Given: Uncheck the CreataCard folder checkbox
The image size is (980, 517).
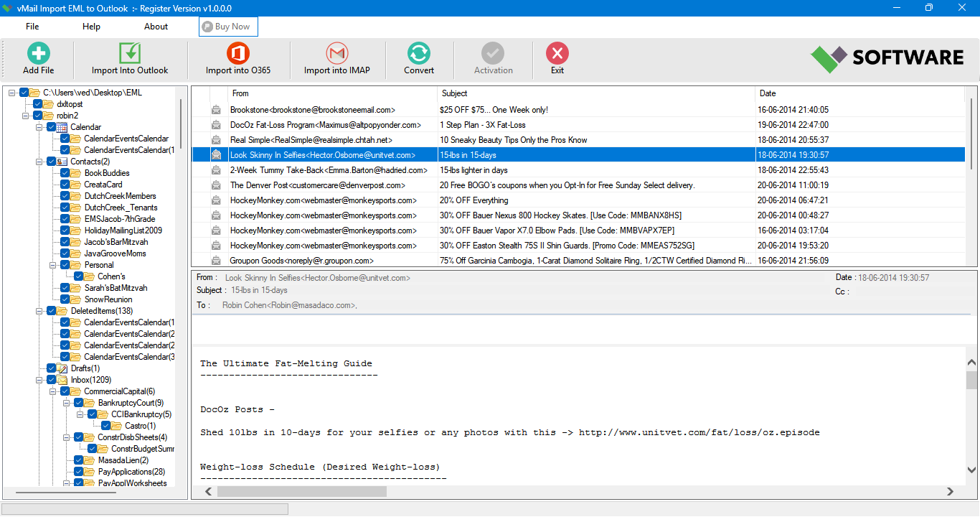Looking at the screenshot, I should click(65, 185).
